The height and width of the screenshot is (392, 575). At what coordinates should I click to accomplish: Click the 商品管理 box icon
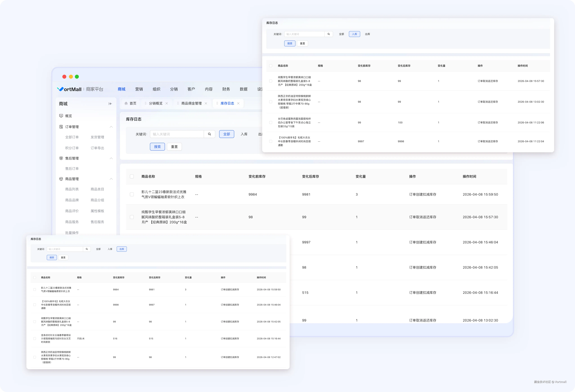61,179
